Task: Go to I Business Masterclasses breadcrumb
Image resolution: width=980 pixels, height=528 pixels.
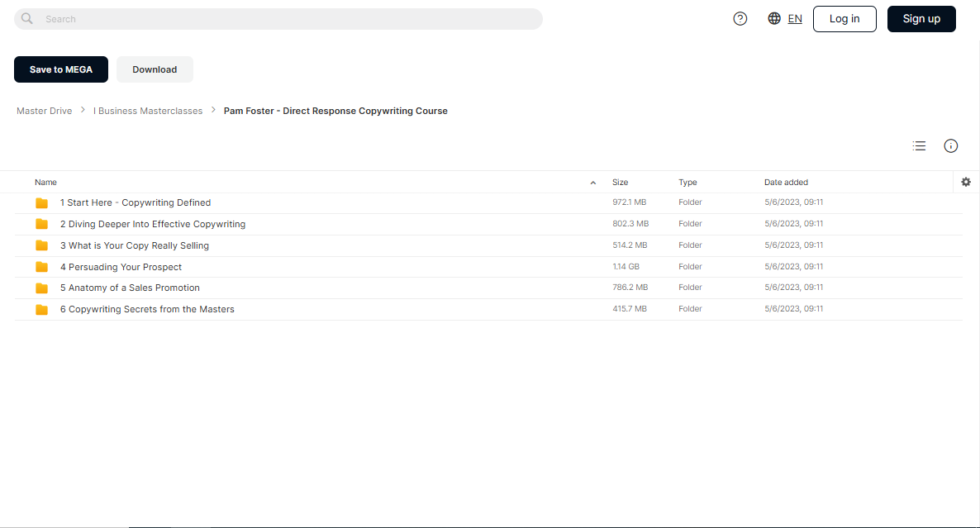Action: pos(148,111)
